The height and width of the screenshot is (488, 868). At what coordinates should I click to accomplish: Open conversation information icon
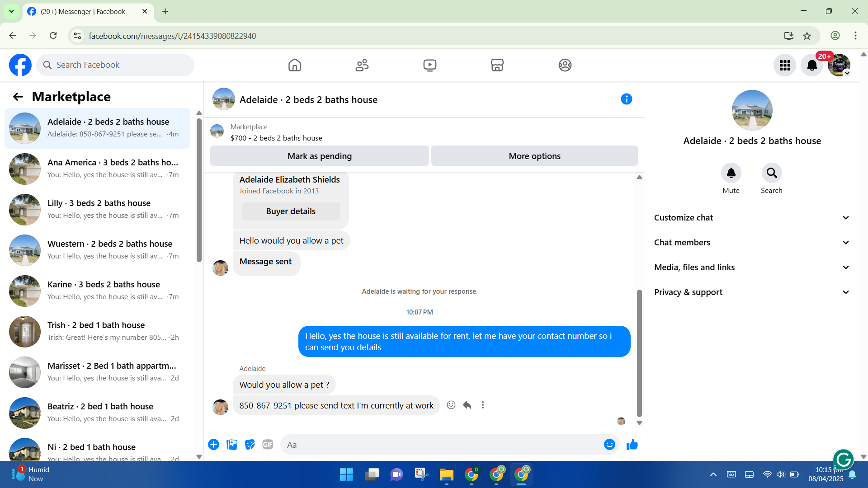tap(626, 99)
